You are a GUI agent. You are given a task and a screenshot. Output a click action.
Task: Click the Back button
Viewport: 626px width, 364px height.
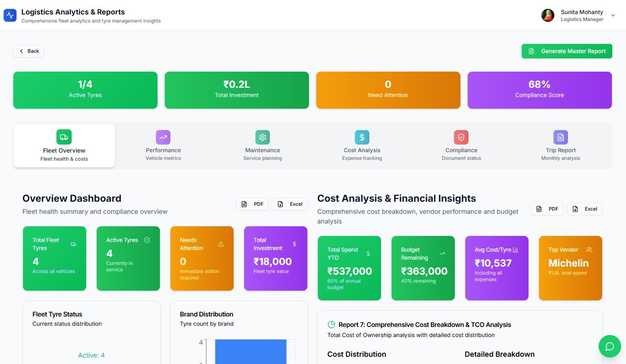point(28,51)
